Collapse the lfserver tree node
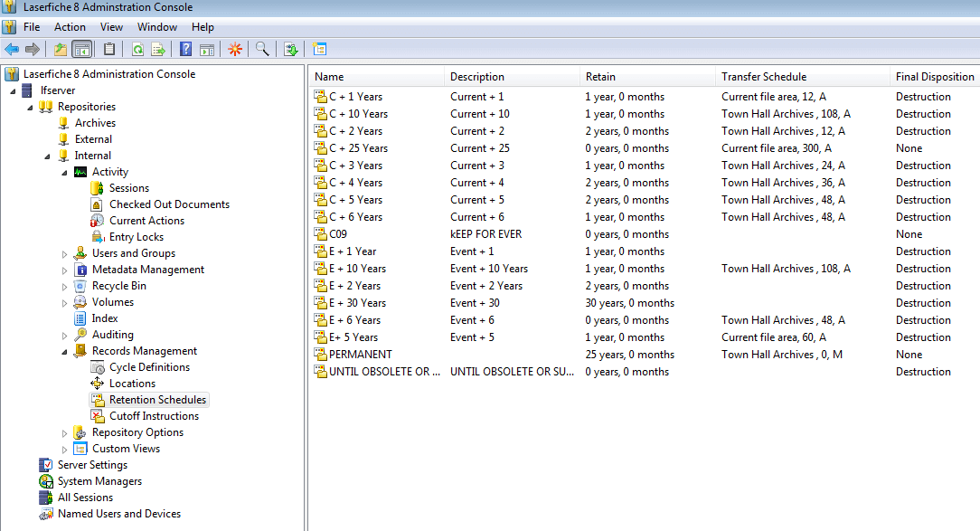Image resolution: width=980 pixels, height=531 pixels. pos(13,91)
